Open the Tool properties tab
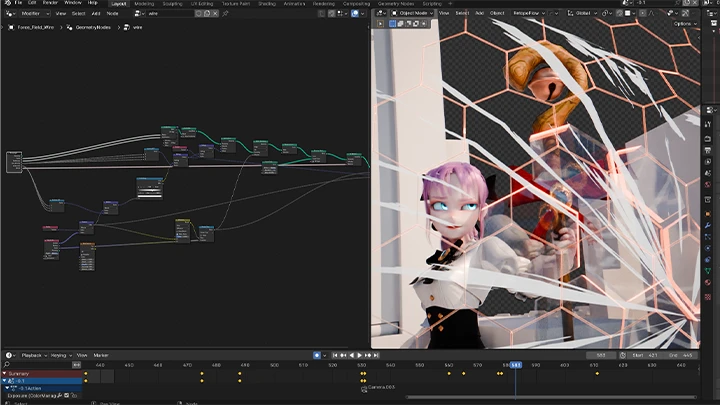This screenshot has height=405, width=720. 708,124
